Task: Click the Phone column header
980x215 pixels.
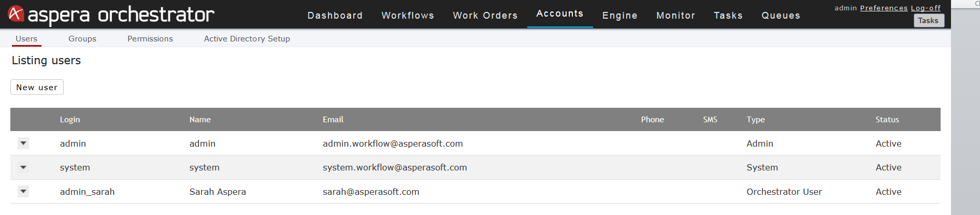Action: pos(653,120)
